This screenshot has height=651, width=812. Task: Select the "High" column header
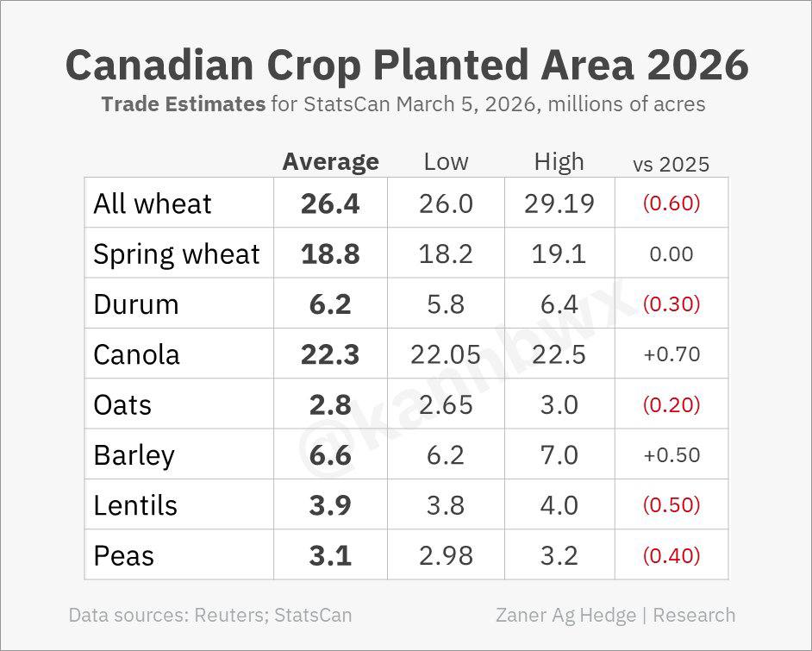point(559,161)
